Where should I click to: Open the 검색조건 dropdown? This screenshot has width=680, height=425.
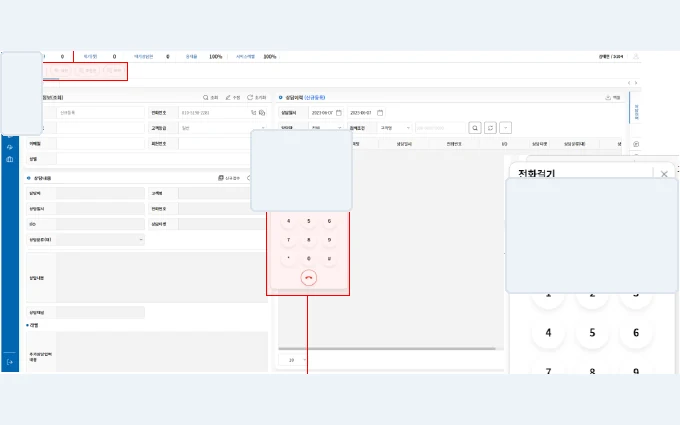click(394, 128)
